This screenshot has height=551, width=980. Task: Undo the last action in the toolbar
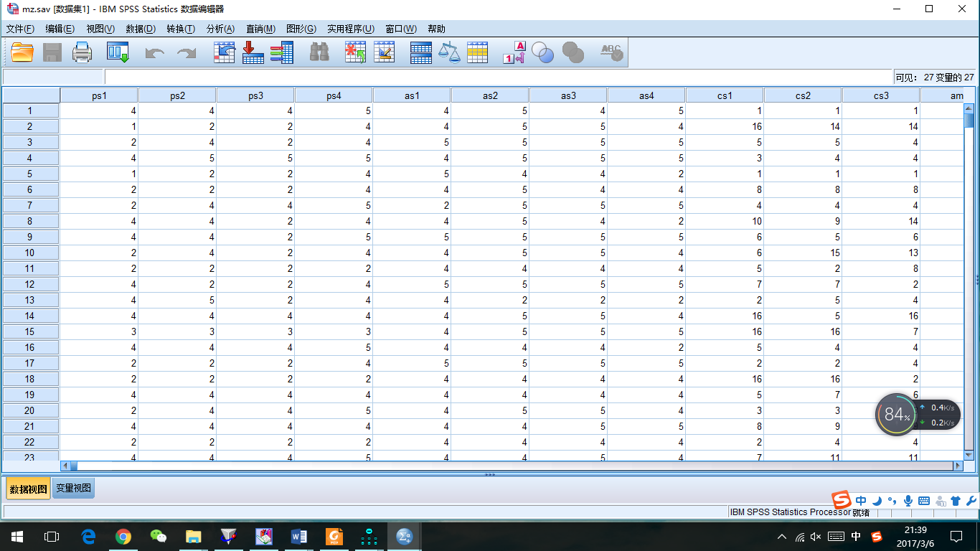coord(155,53)
